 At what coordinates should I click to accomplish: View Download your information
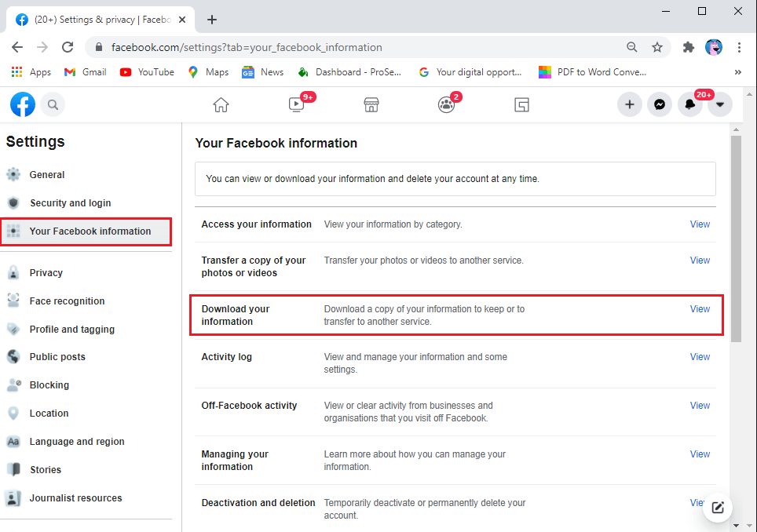click(x=700, y=309)
